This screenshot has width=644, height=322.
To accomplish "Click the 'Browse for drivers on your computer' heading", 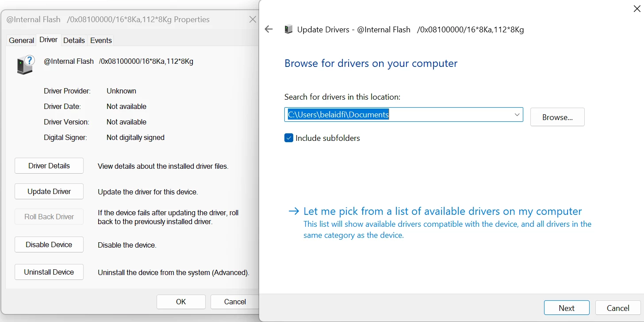I will coord(371,63).
